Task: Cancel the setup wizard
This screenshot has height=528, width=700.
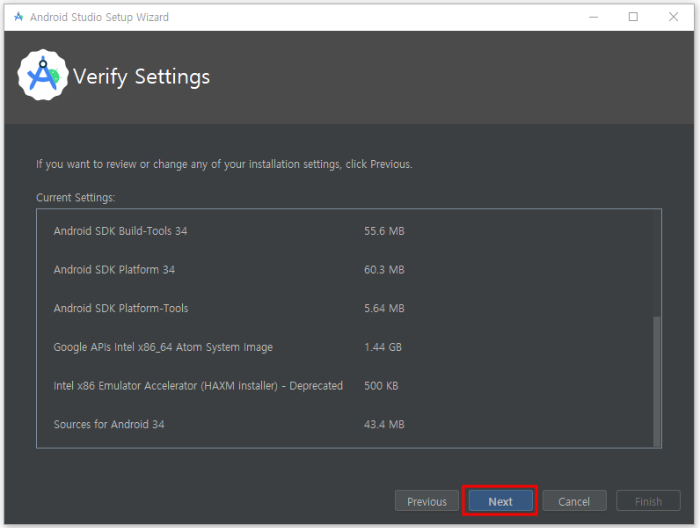Action: click(574, 501)
